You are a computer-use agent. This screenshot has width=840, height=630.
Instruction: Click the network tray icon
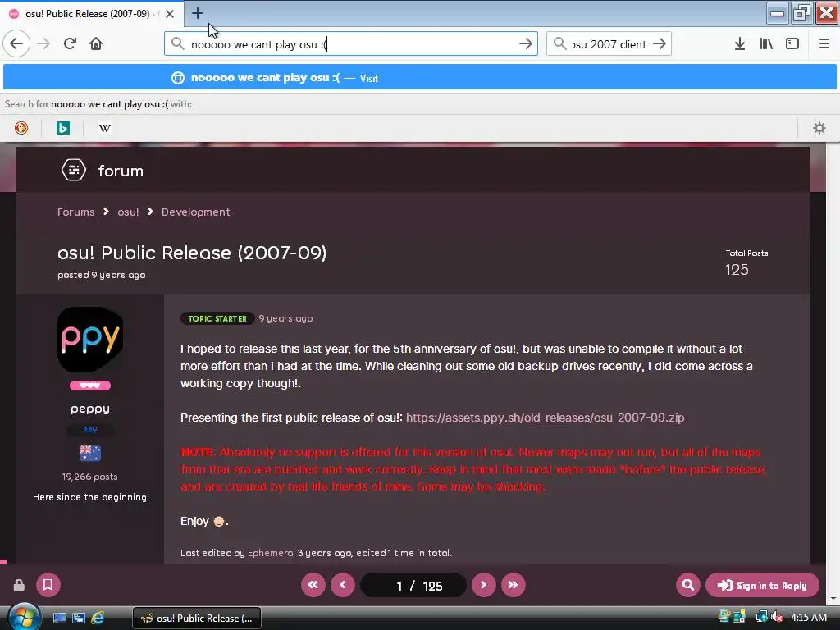tap(761, 618)
